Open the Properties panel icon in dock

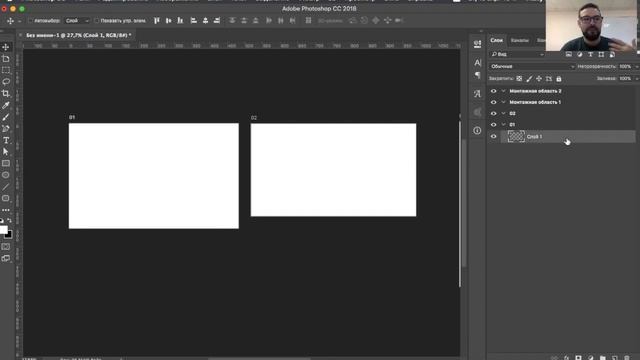click(478, 44)
